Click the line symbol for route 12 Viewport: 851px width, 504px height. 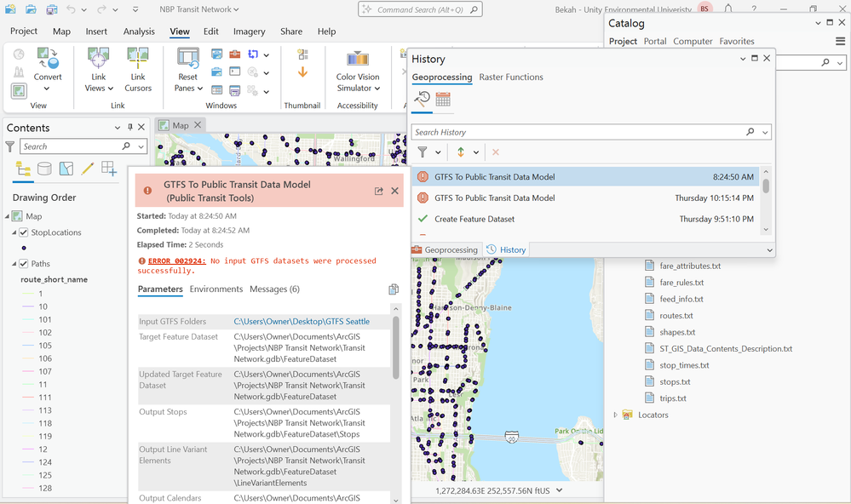(27, 450)
